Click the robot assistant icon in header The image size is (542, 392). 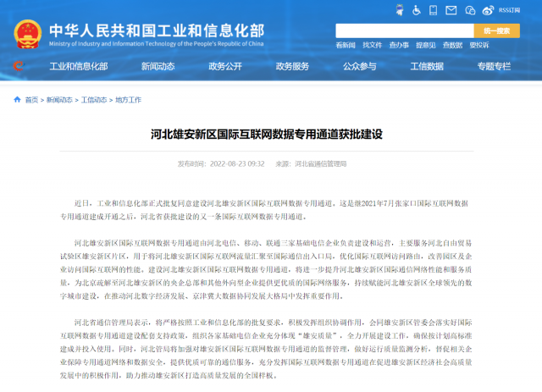click(x=399, y=12)
